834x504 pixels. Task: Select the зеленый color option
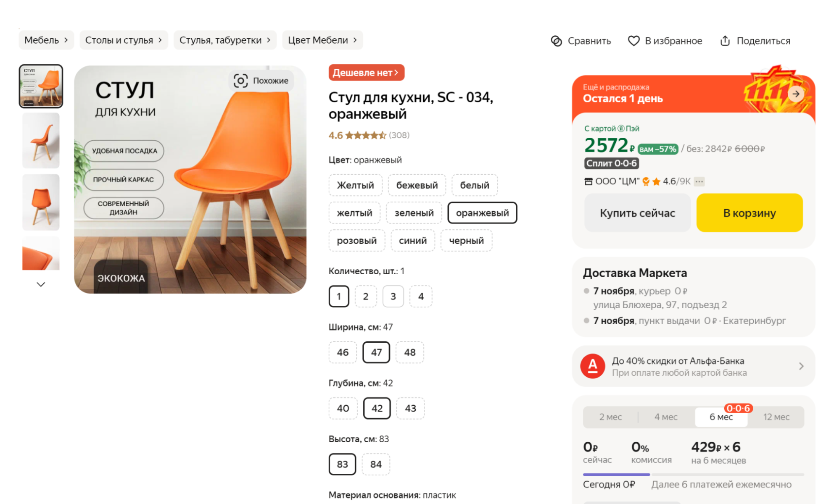pyautogui.click(x=414, y=213)
